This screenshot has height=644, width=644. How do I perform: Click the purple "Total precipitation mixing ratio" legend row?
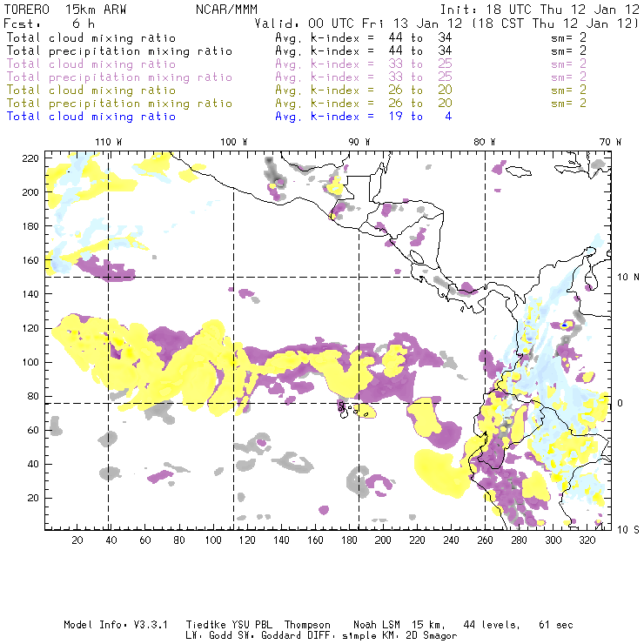[x=297, y=77]
